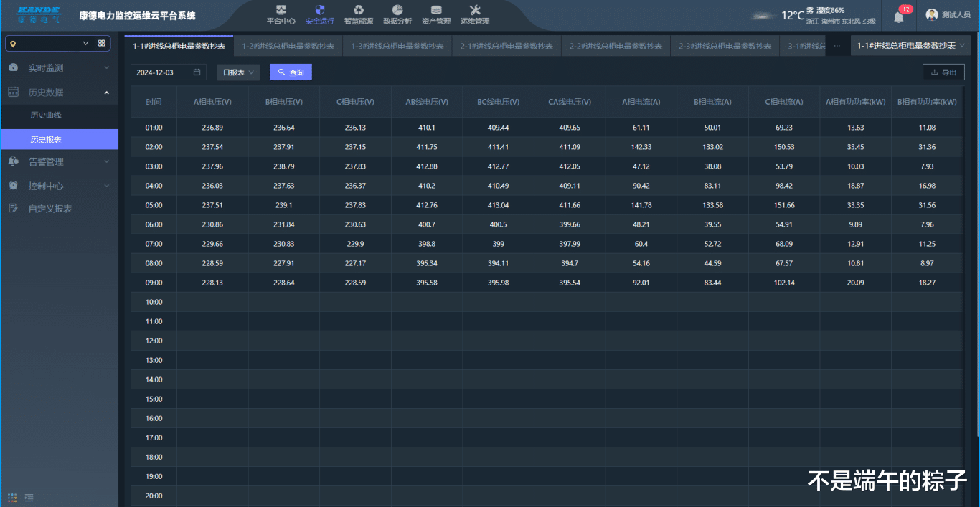Click the grid icon beside location selector
The height and width of the screenshot is (507, 980).
pos(101,44)
